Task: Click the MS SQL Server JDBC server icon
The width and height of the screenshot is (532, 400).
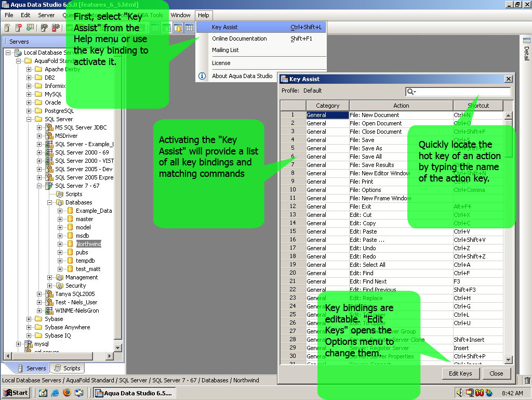Action: [49, 127]
